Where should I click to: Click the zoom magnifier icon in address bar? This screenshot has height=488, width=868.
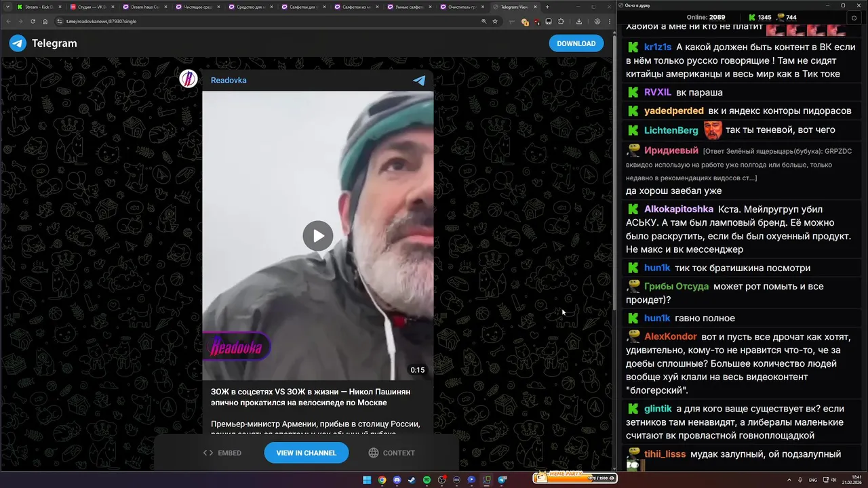[x=484, y=21]
